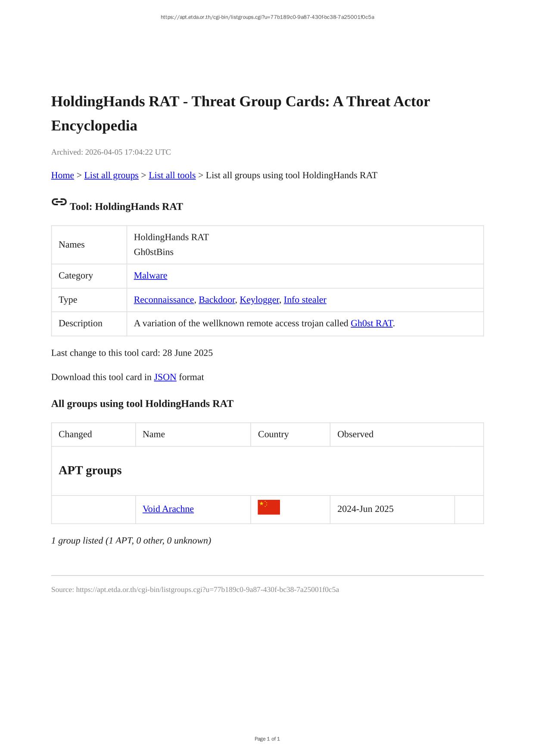The image size is (535, 756).
Task: Open the Void Arachne group card
Action: 168,509
